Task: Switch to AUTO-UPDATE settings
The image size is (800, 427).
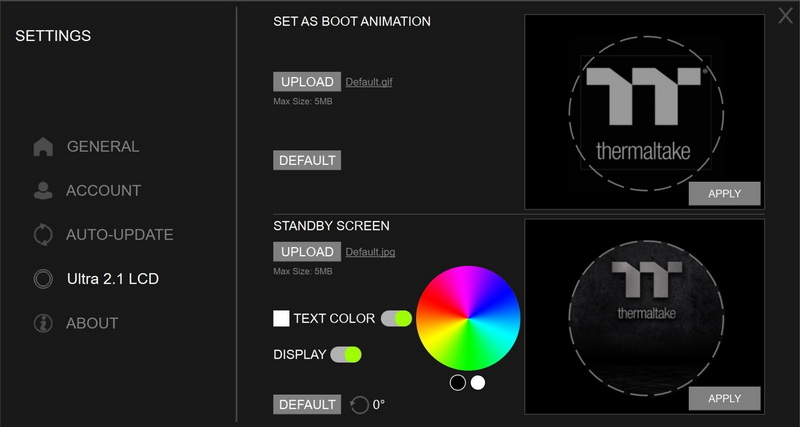Action: (119, 235)
